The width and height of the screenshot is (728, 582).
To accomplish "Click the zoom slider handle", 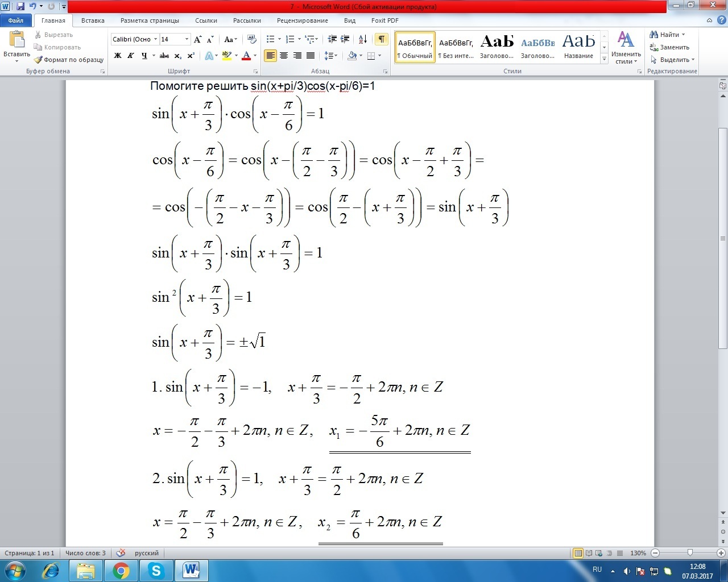I will coord(690,553).
